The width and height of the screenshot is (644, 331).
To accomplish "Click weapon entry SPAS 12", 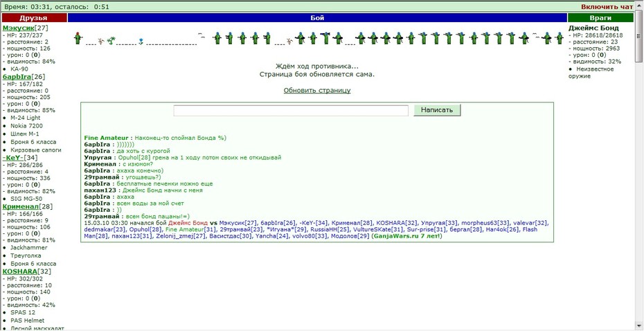I will click(23, 312).
